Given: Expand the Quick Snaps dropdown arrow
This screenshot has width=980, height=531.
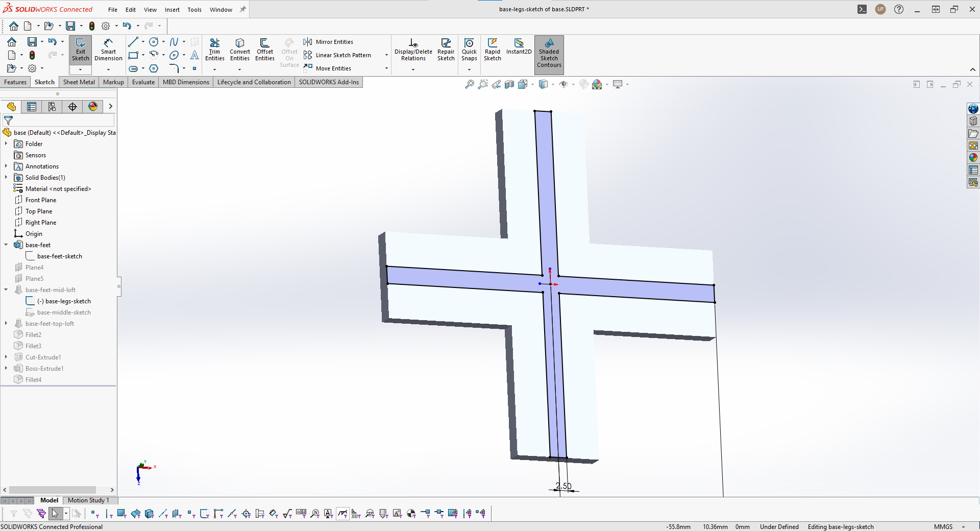Looking at the screenshot, I should (x=469, y=69).
